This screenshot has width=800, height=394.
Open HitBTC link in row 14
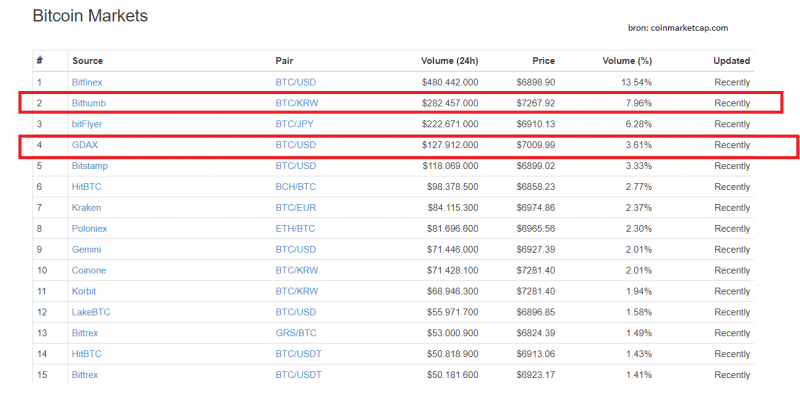(x=87, y=354)
